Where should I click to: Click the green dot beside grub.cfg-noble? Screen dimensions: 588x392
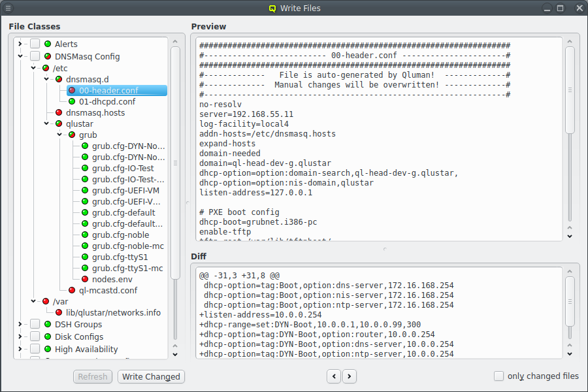click(x=85, y=235)
